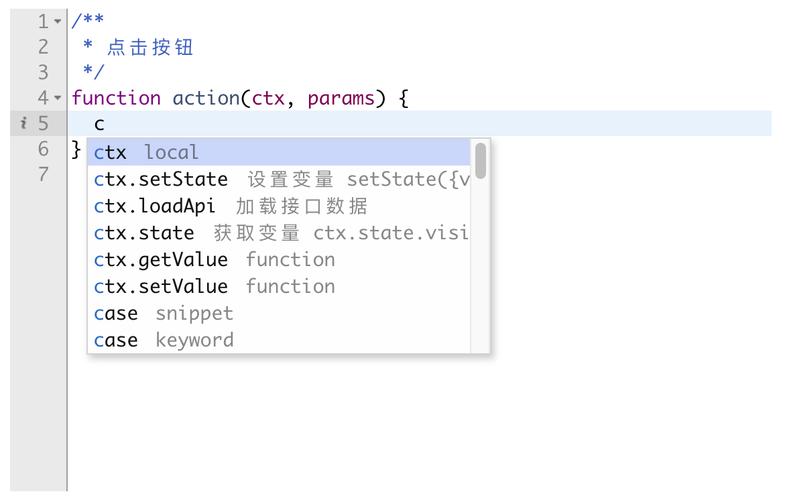Click the Chinese comment text on line 2

[150, 47]
